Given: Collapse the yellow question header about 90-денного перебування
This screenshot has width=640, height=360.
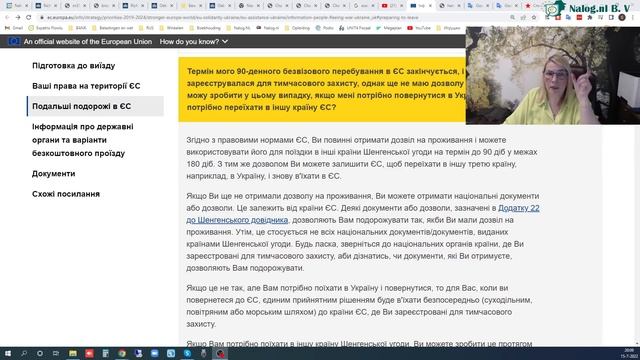Looking at the screenshot, I should point(322,89).
